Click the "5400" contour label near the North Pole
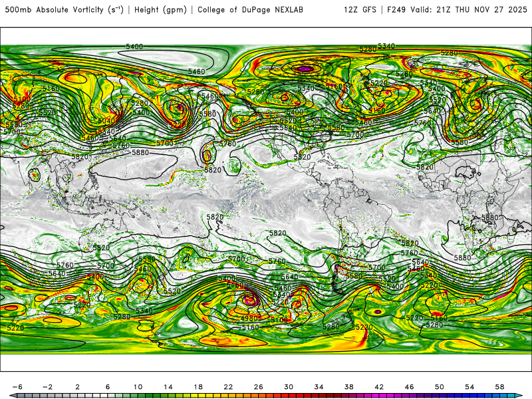Screen dimensions: 532x399 (x=134, y=47)
